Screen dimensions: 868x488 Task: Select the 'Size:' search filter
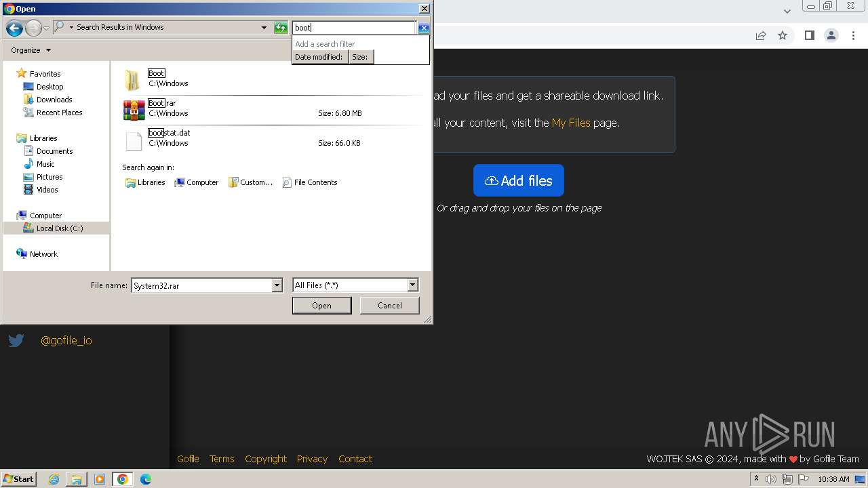(360, 57)
